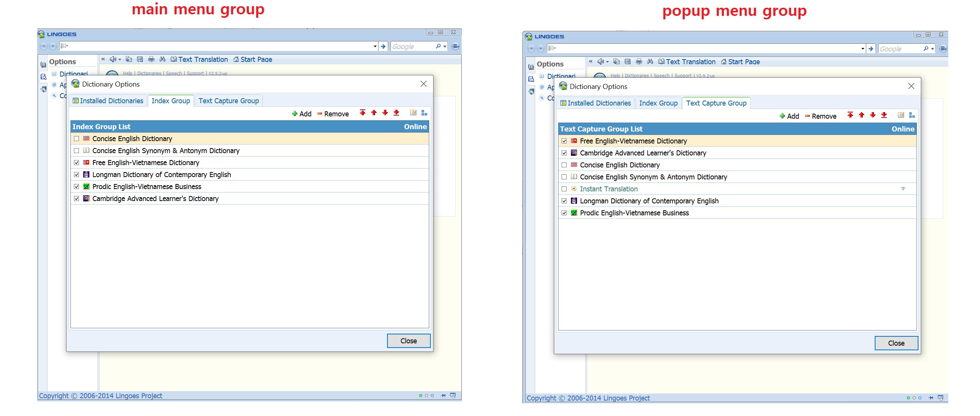Select Cambridge Advanced Learner's Dictionary row in Index Group List
980x416 pixels.
tap(250, 199)
